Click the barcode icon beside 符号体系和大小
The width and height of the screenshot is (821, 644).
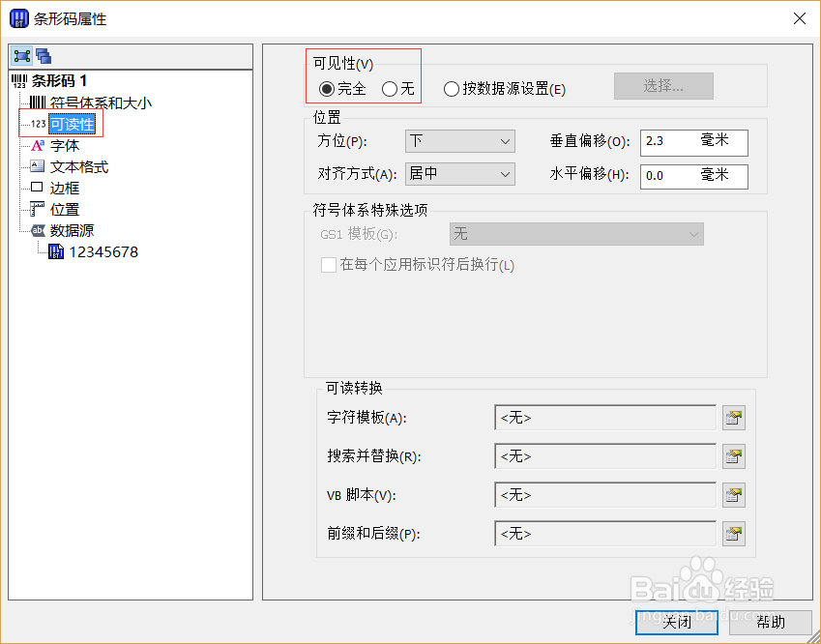tap(38, 102)
